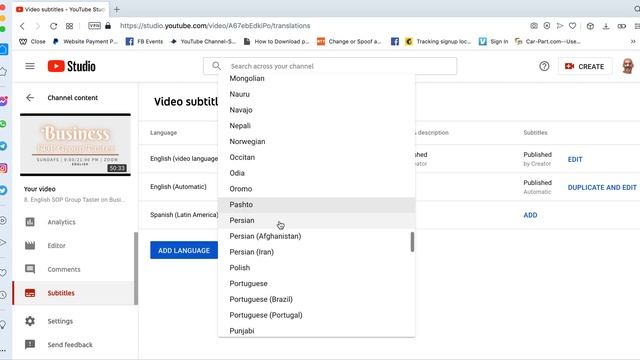Click the YouTube Studio logo
The width and height of the screenshot is (640, 360).
71,66
